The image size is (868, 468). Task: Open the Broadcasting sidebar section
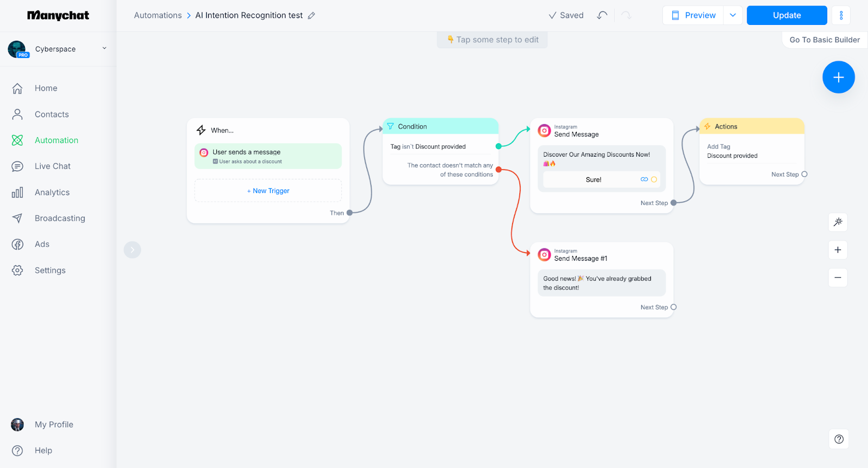coord(60,218)
